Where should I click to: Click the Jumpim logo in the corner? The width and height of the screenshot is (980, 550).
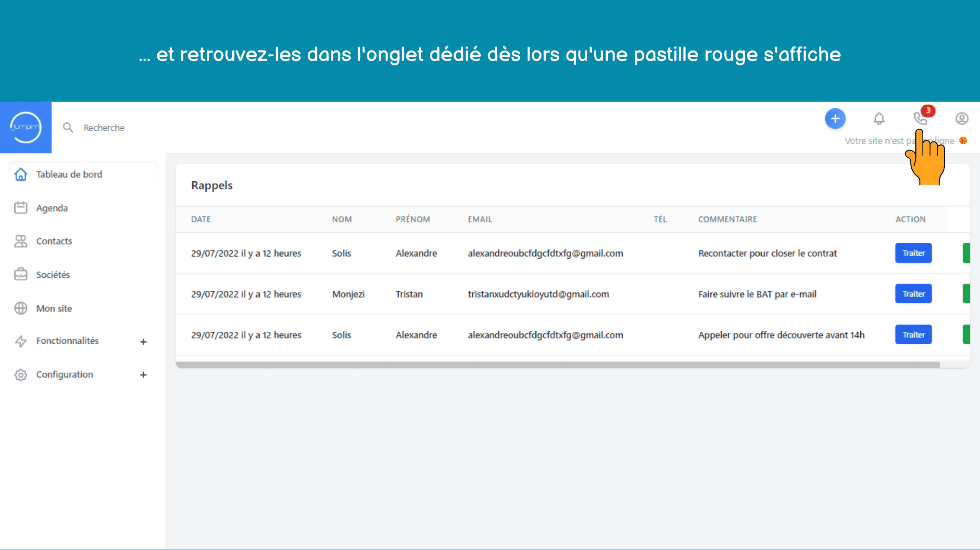[25, 127]
